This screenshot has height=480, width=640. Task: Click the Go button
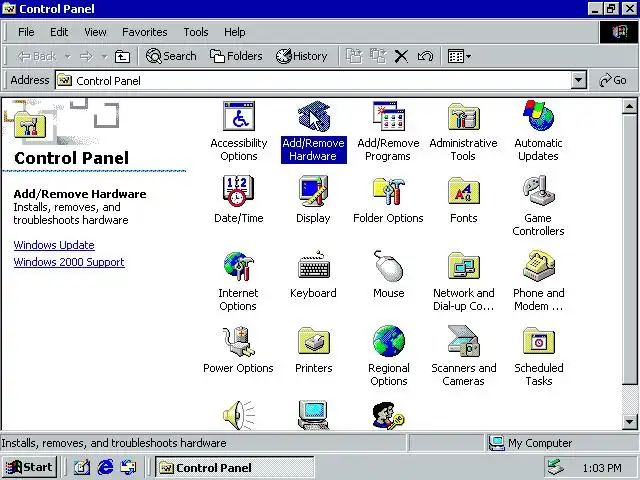click(613, 80)
